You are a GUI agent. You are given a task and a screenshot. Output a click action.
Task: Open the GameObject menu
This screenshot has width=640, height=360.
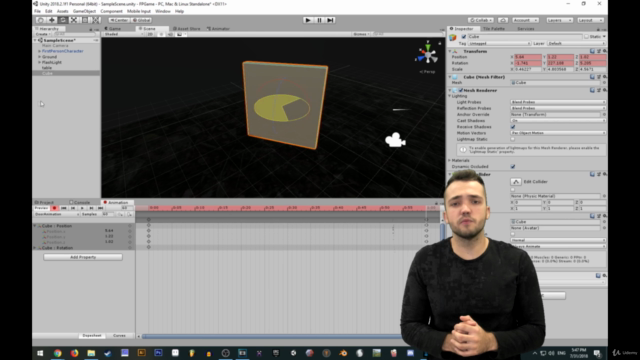(x=84, y=11)
